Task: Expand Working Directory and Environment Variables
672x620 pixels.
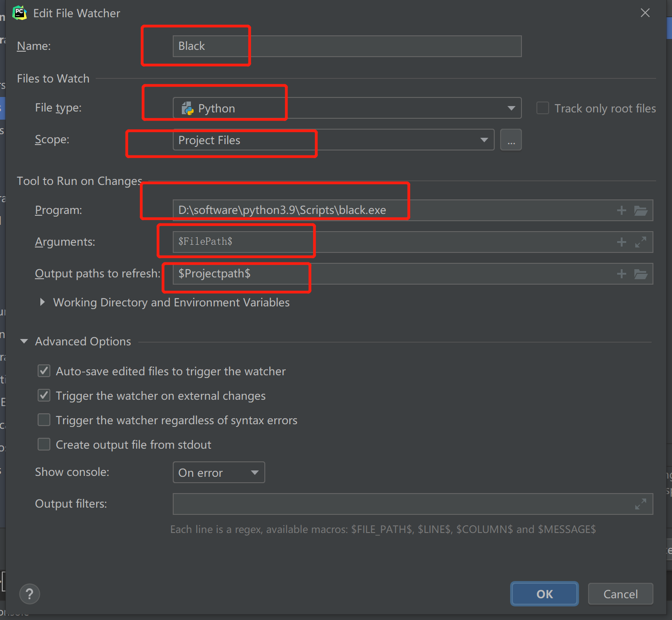Action: (x=42, y=302)
